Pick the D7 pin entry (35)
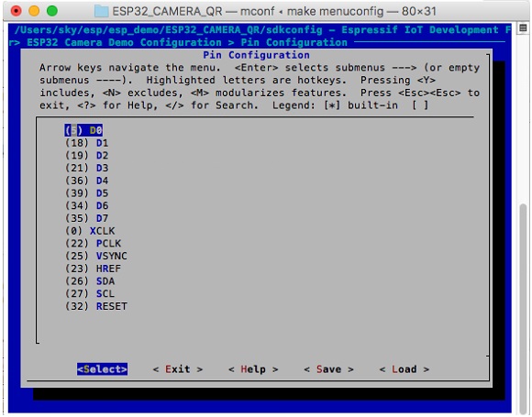Viewport: 532px width, 417px height. click(86, 218)
